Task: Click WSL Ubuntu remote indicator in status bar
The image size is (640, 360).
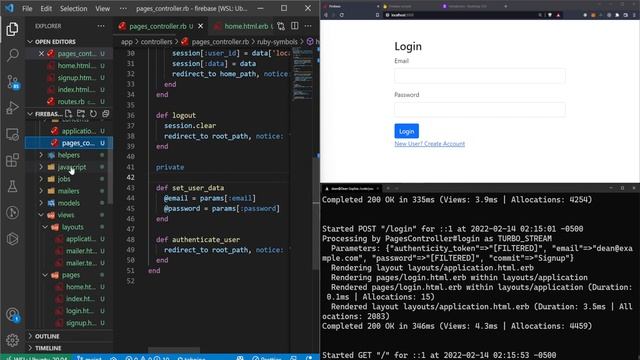Action: pyautogui.click(x=37, y=357)
